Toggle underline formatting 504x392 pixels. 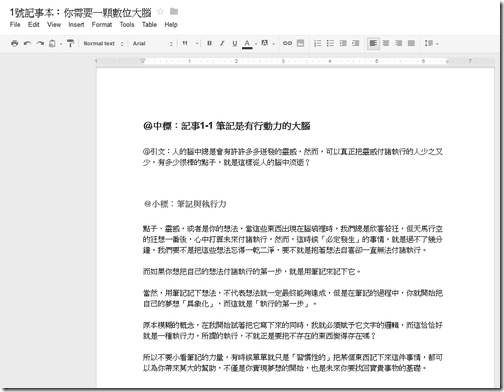click(x=235, y=43)
